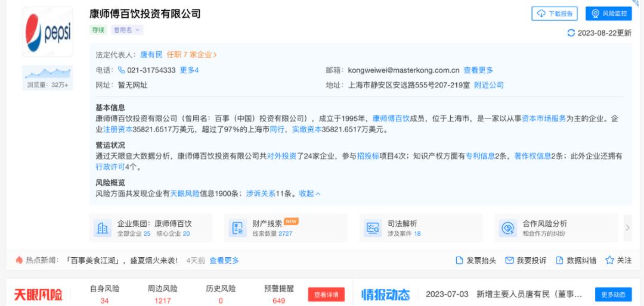644x306 pixels.
Task: Click the enterprise group building icon
Action: tap(103, 228)
